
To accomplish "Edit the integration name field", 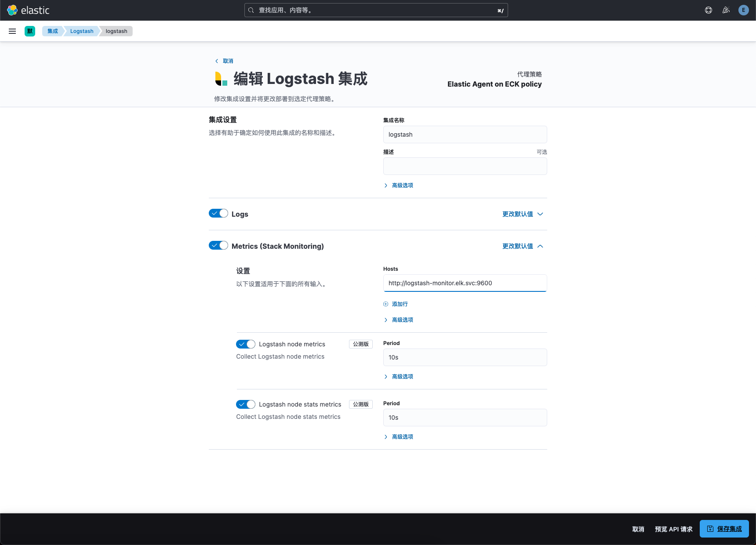I will click(x=465, y=134).
